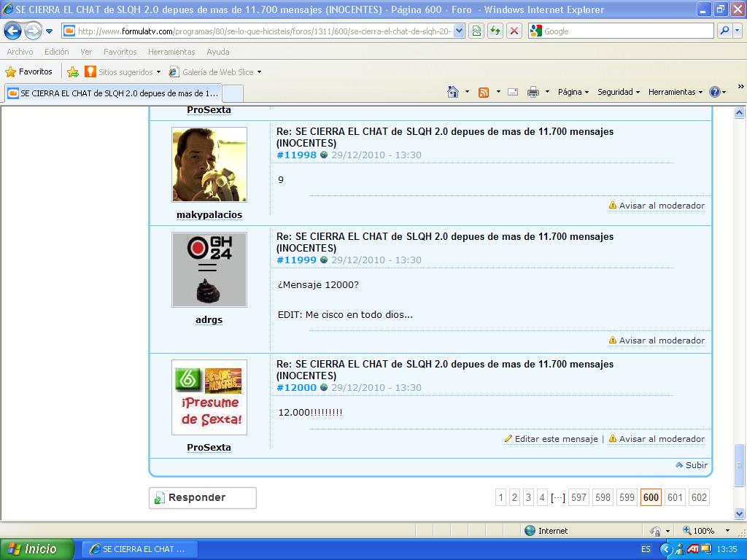Expand the 100% zoom level dropdown
This screenshot has height=560, width=747.
(x=727, y=531)
